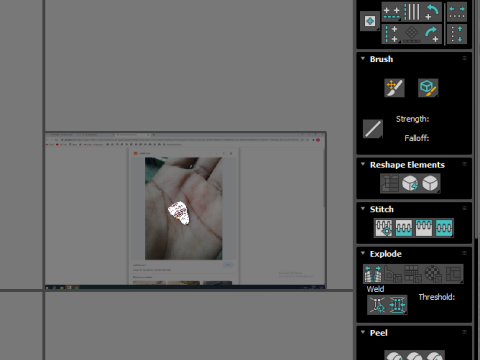Click the Weld label in Explode

[x=375, y=289]
